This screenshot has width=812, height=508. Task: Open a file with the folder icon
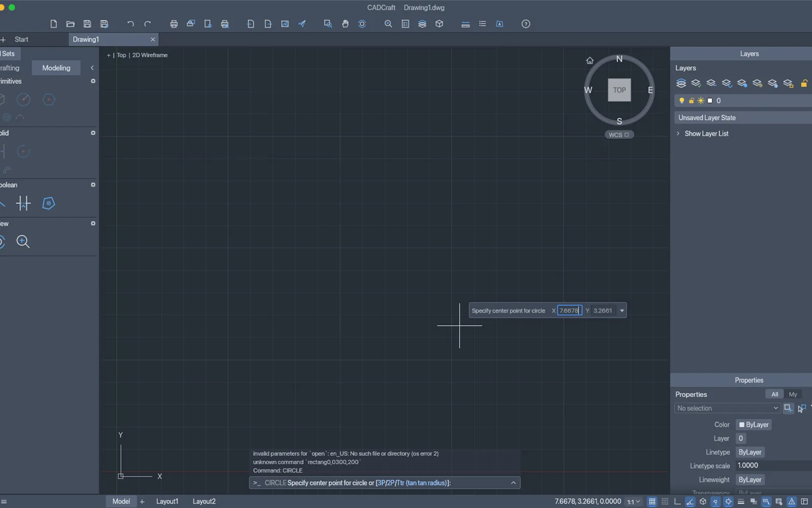coord(71,24)
